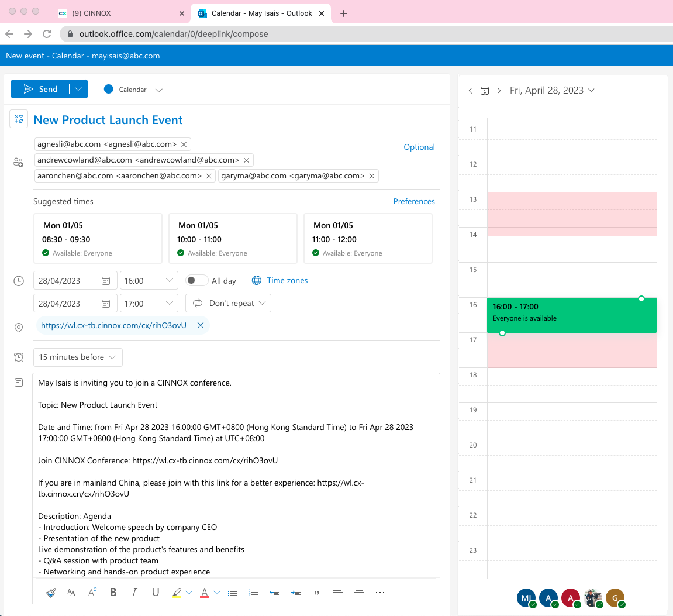This screenshot has width=673, height=616.
Task: Apply bold formatting to text
Action: tap(113, 593)
